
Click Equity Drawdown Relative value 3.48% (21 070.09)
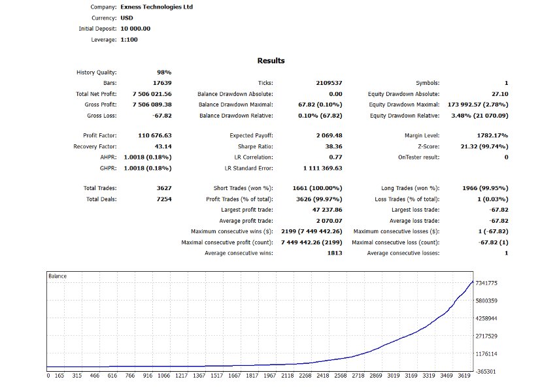[480, 116]
